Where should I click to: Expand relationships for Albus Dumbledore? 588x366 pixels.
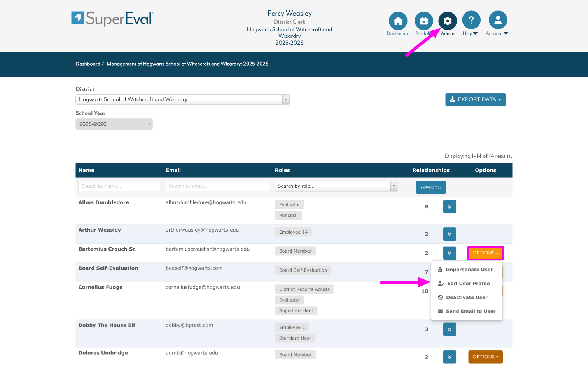pos(450,207)
